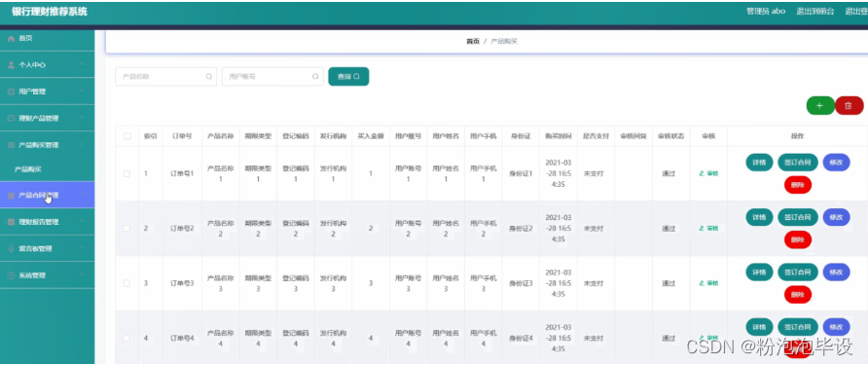Viewport: 868px width, 365px height.
Task: Click 详情 for 订单号4
Action: pyautogui.click(x=759, y=327)
